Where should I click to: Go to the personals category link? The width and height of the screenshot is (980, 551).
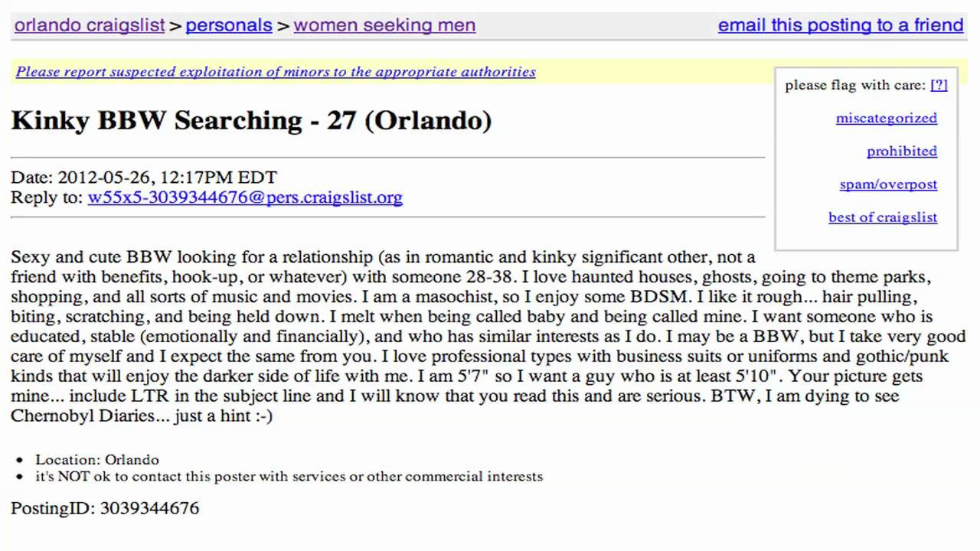pyautogui.click(x=229, y=25)
